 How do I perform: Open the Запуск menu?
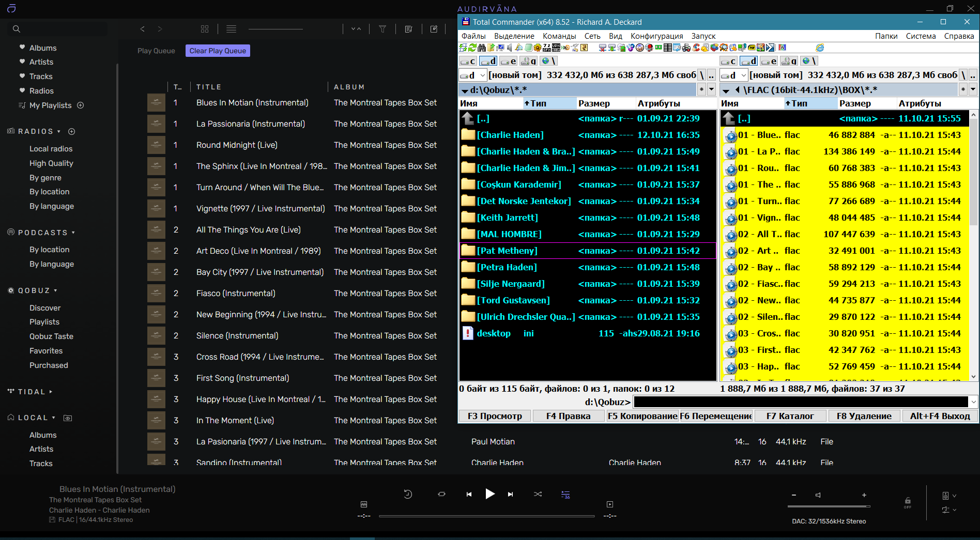703,36
